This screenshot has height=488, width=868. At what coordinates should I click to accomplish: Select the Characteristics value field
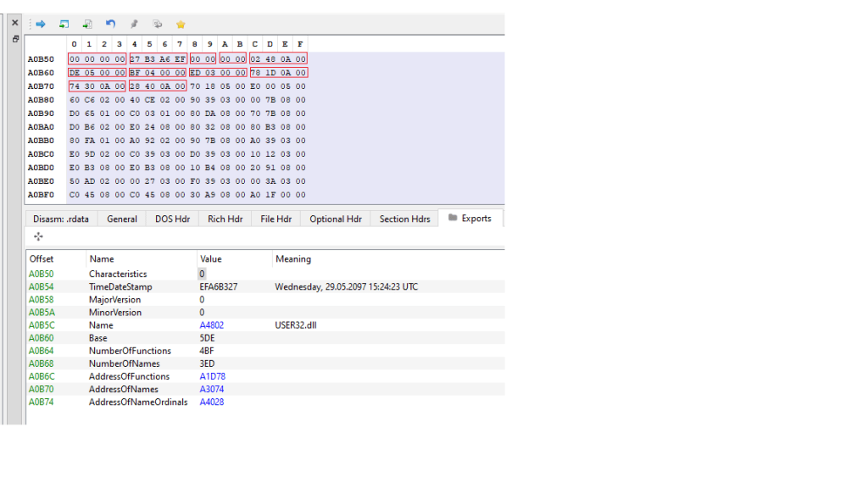point(202,274)
